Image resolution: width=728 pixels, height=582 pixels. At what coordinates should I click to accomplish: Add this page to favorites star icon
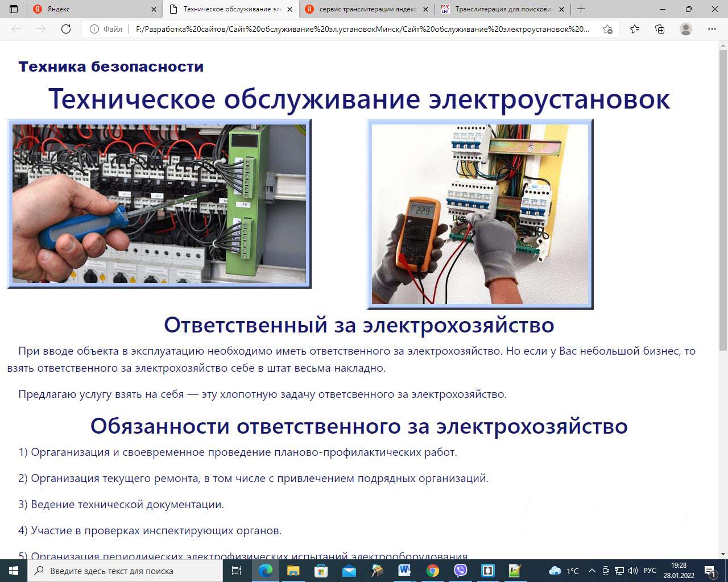607,29
